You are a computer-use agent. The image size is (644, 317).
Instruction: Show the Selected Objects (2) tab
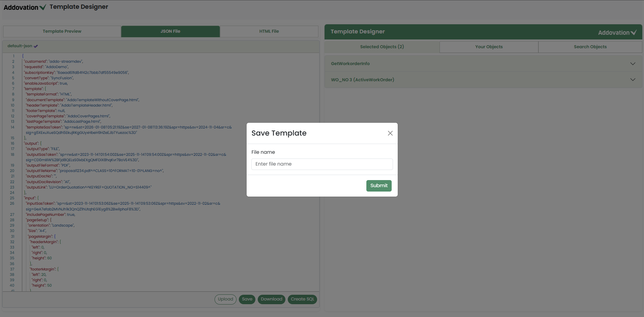pos(382,47)
